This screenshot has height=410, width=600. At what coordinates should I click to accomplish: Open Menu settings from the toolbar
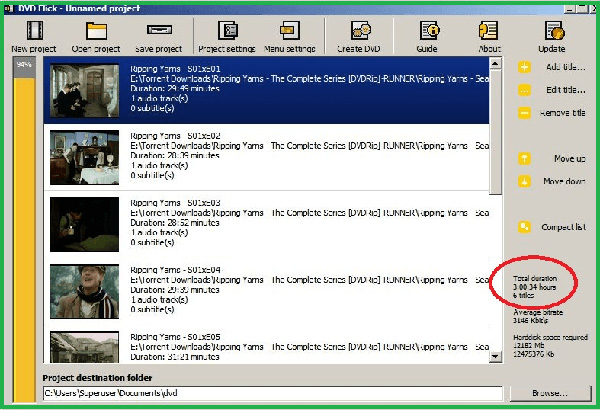tap(290, 30)
